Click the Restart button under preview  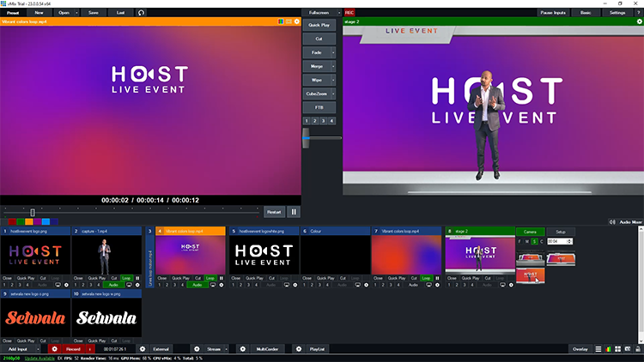[x=274, y=211]
